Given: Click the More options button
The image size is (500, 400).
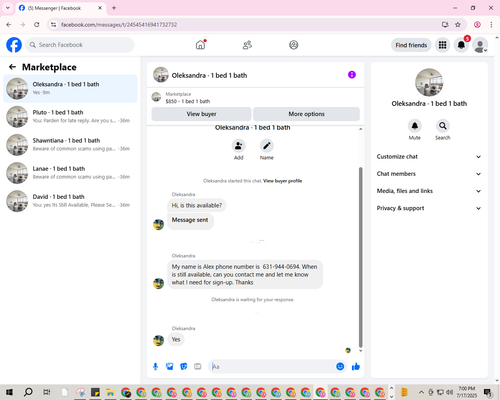Looking at the screenshot, I should (306, 114).
